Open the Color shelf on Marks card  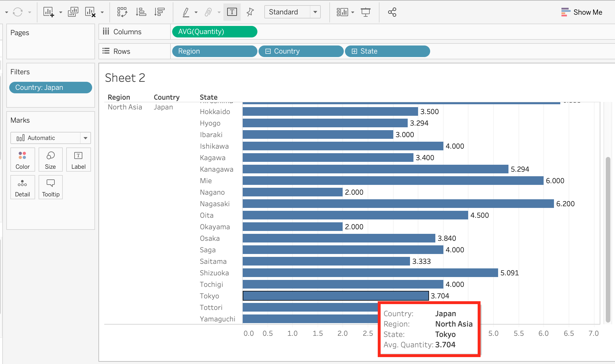tap(22, 159)
